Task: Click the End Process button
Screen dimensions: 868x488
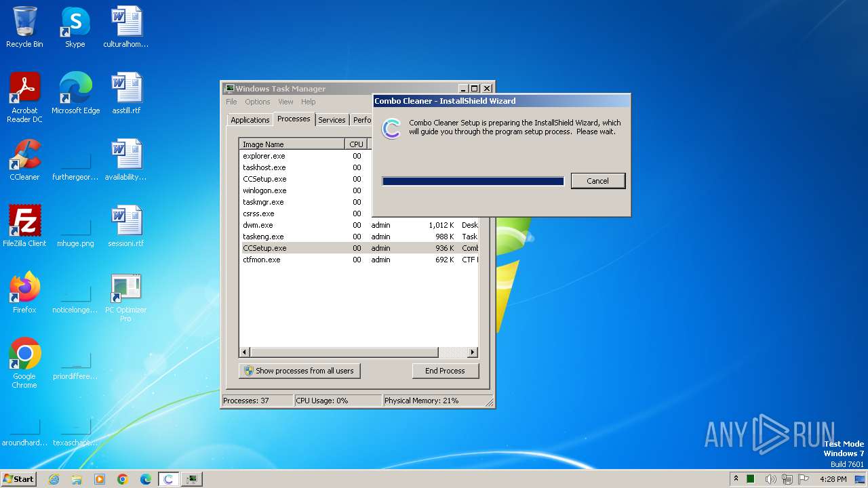Action: click(445, 371)
